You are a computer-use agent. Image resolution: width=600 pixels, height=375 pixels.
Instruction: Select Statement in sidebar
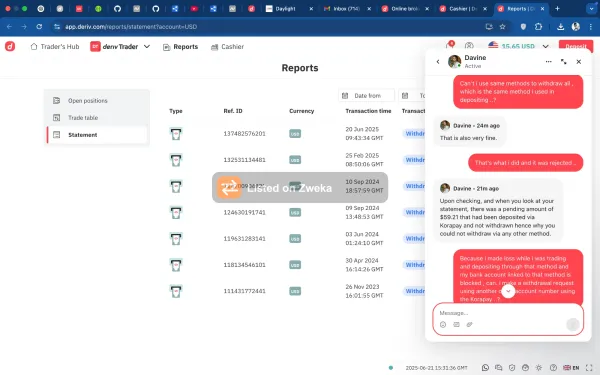click(x=97, y=135)
